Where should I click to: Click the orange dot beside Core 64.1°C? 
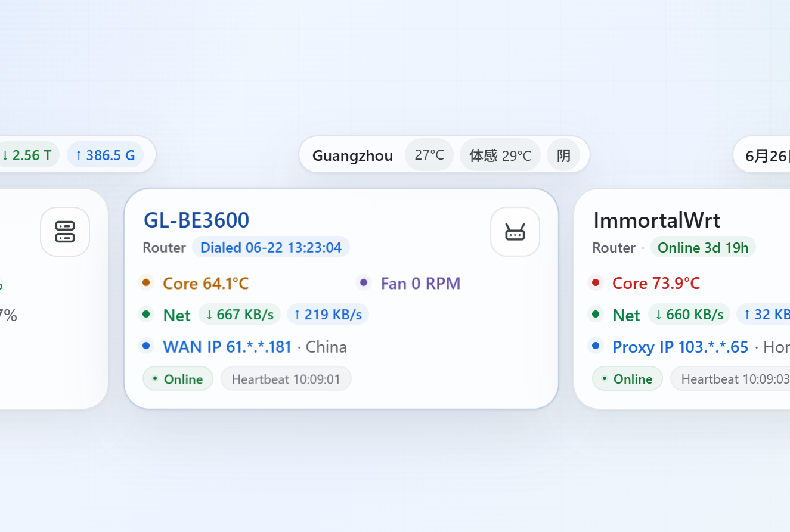[x=146, y=282]
